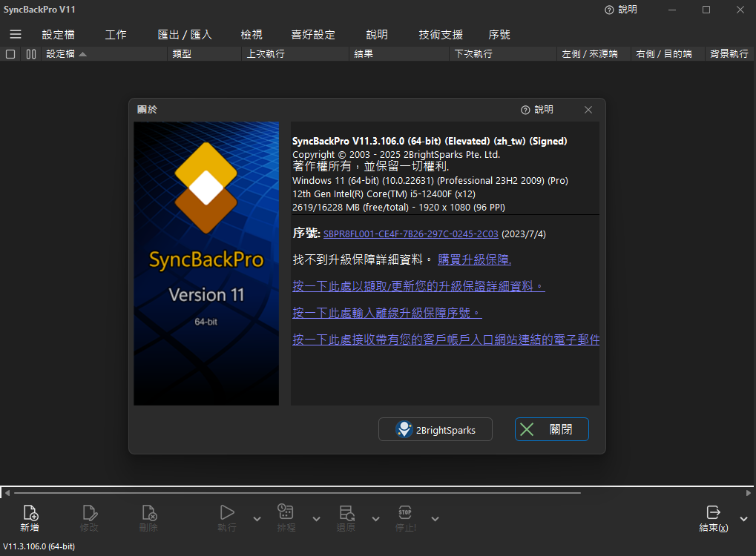Open the 檢視 menu
The height and width of the screenshot is (556, 756).
252,35
